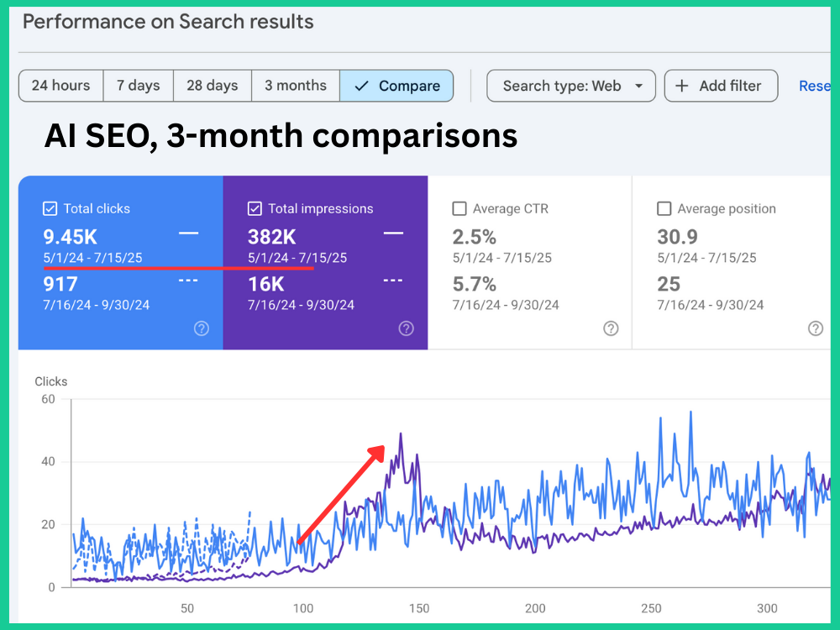The height and width of the screenshot is (630, 840).
Task: Click the Reset link
Action: (815, 86)
